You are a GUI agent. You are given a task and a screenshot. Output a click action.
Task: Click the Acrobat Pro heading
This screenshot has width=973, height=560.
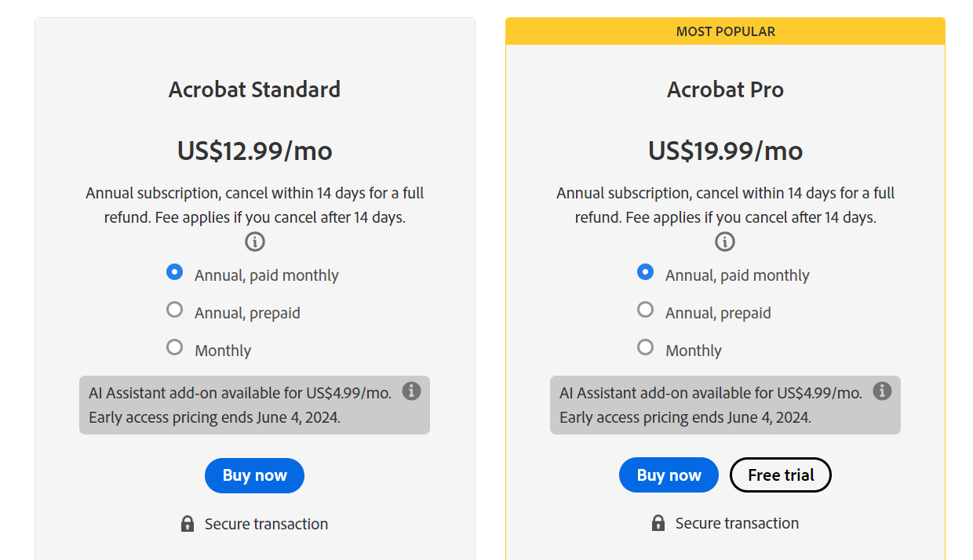tap(725, 89)
